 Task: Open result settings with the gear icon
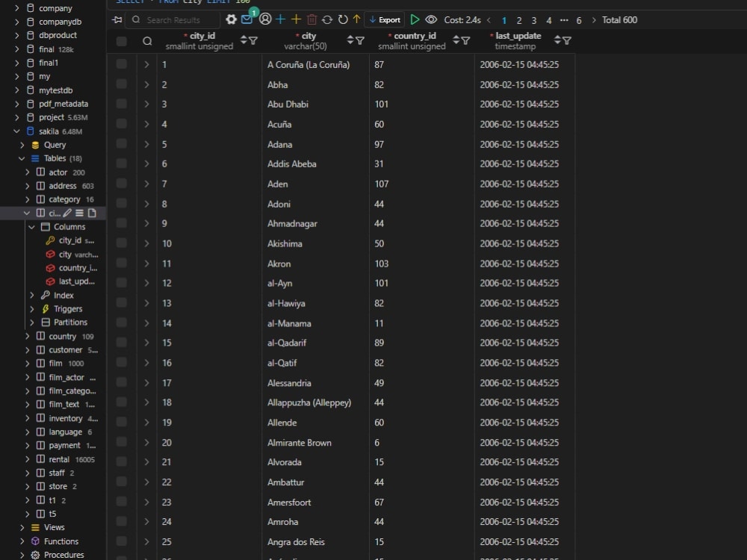231,19
